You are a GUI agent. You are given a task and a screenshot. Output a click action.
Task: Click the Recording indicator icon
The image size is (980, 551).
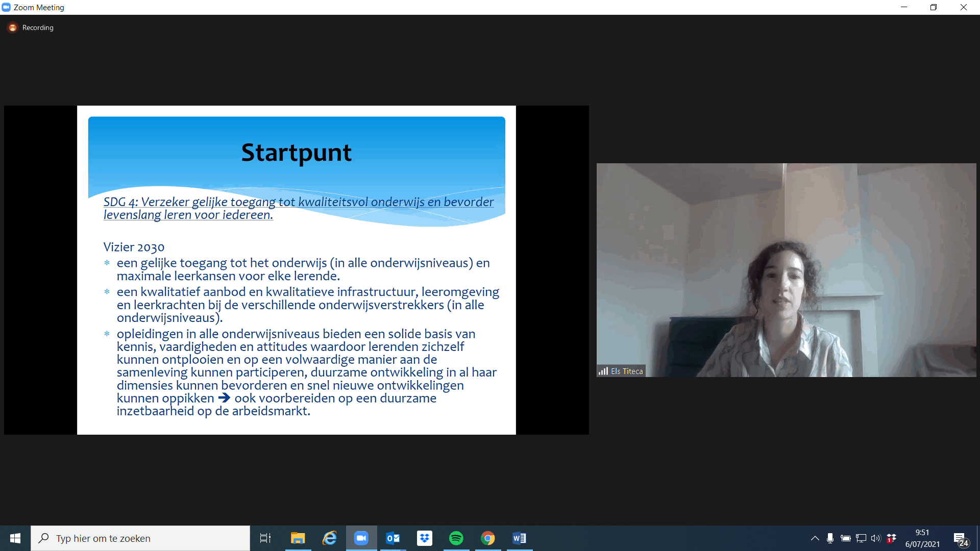point(13,28)
